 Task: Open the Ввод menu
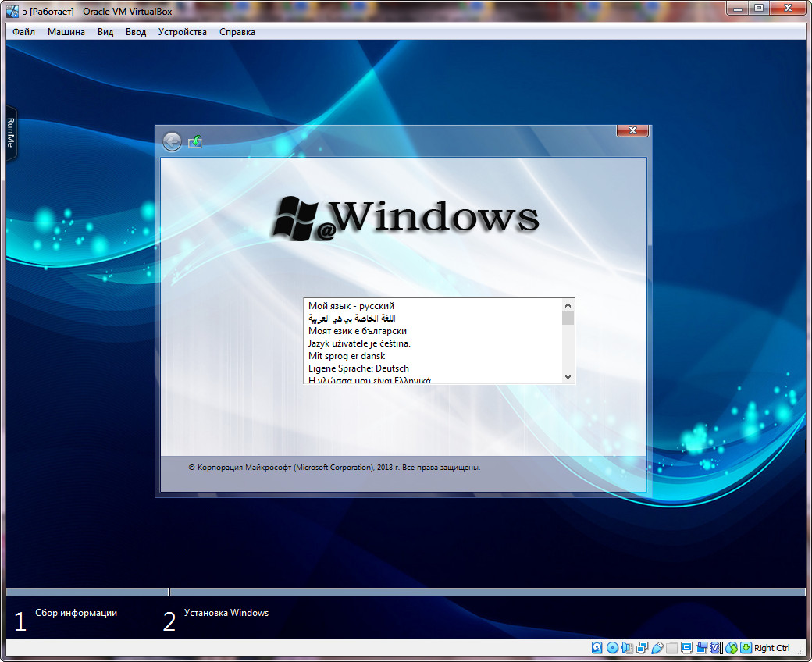click(x=136, y=31)
